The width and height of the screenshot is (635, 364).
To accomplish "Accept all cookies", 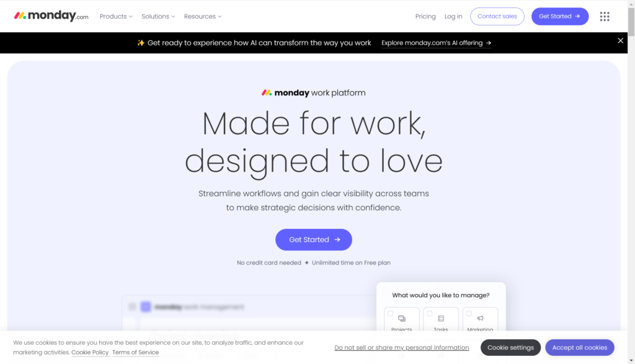I will (x=579, y=347).
